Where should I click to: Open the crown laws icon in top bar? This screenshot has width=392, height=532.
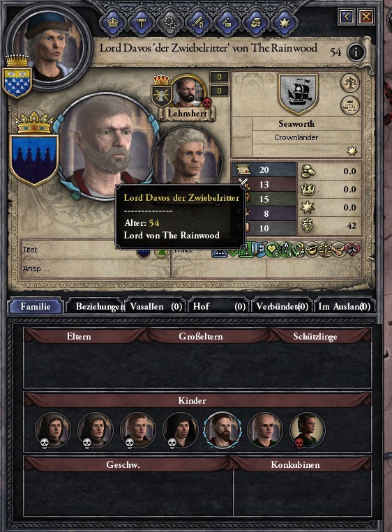[112, 23]
